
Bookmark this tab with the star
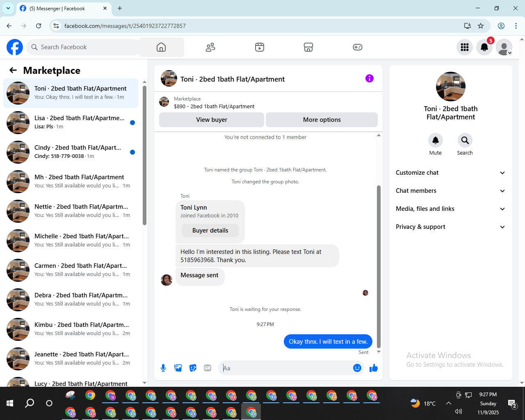(481, 26)
